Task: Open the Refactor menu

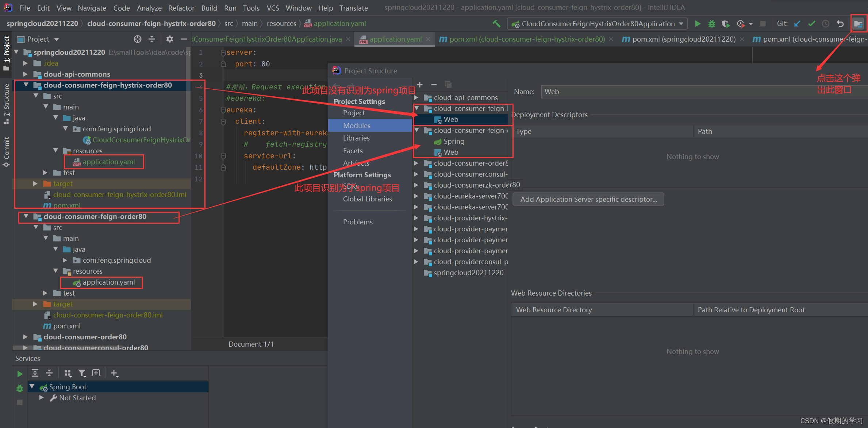Action: click(181, 8)
